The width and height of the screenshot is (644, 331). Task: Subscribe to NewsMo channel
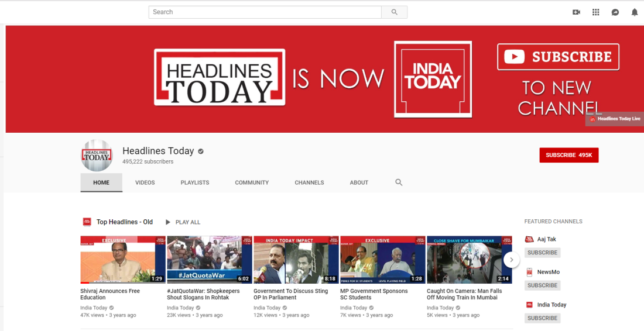tap(542, 285)
